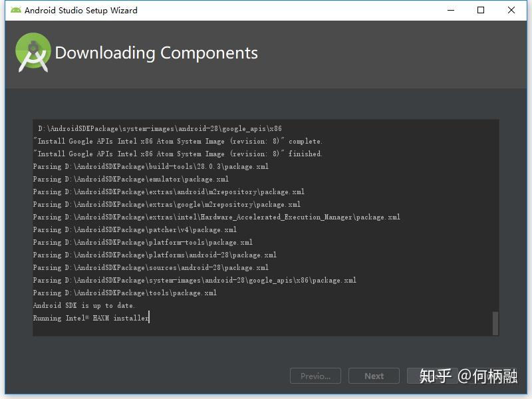The image size is (532, 399).
Task: Click the line parsing tools\package.xml
Action: [124, 293]
